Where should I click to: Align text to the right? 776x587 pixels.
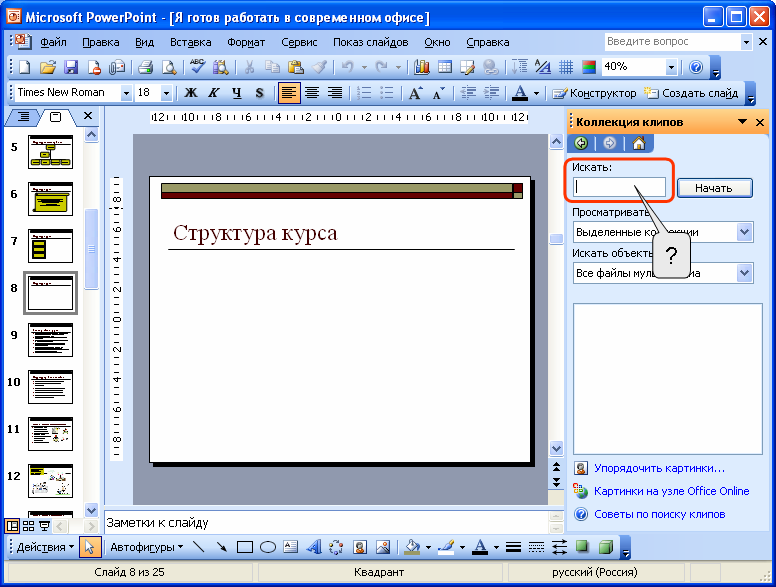335,93
